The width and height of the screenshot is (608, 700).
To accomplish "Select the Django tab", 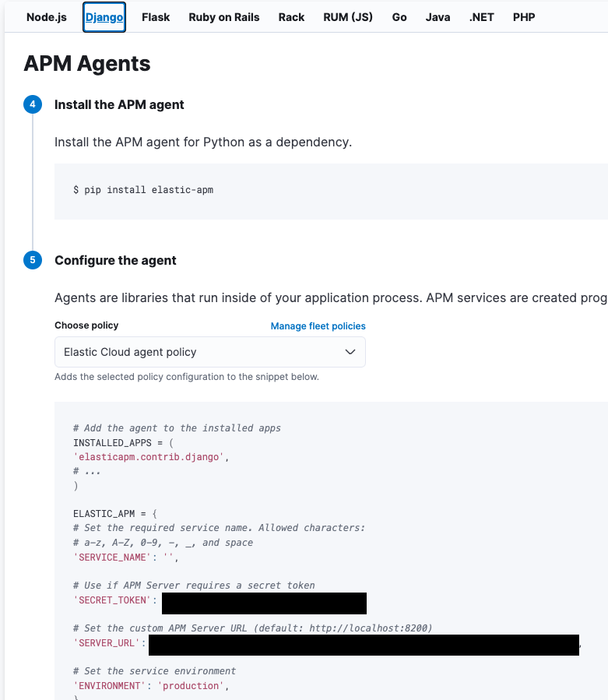I will (x=104, y=17).
